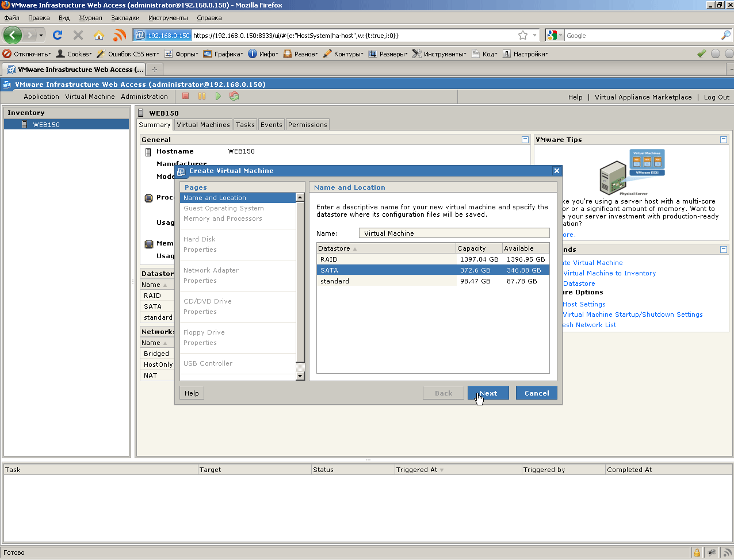
Task: Click the Suspend VM pause icon
Action: coord(202,96)
